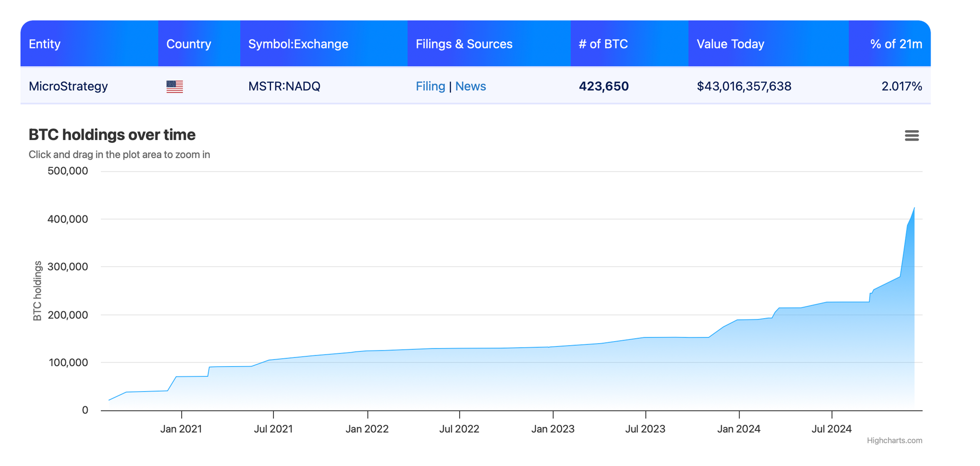Screen dimensions: 980x466
Task: Click the 500,000 y-axis label
Action: (68, 171)
